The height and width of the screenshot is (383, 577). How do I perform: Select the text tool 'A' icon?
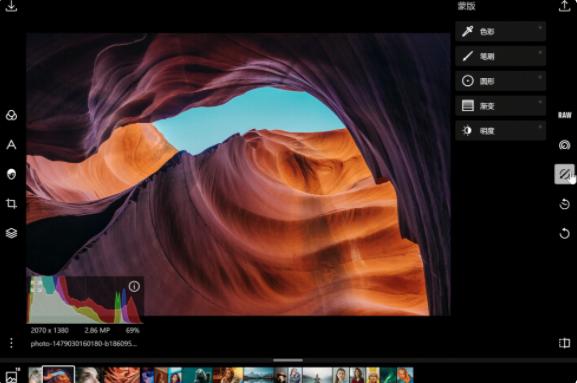(x=11, y=145)
